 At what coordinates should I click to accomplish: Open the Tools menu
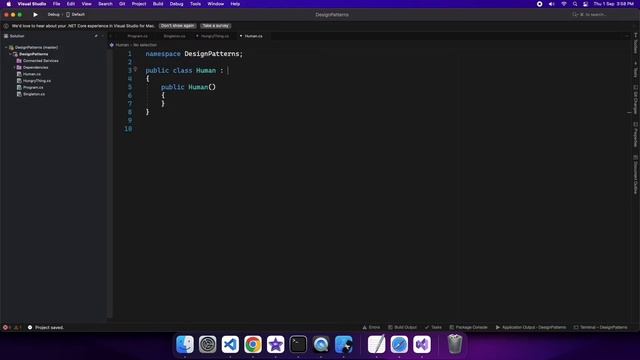pos(196,4)
